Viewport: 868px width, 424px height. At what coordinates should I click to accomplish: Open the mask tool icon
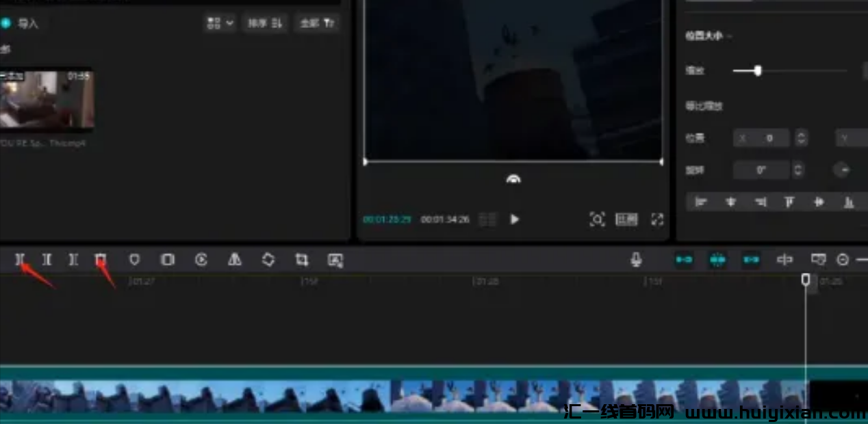click(134, 260)
